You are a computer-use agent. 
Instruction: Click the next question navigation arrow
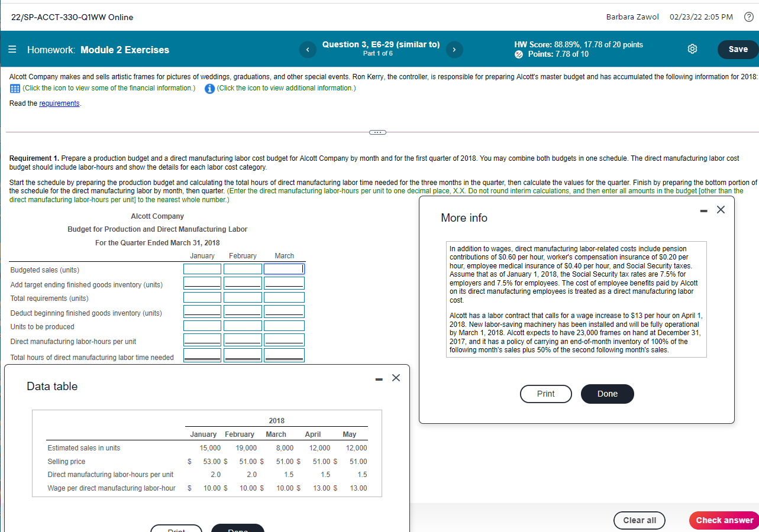454,50
